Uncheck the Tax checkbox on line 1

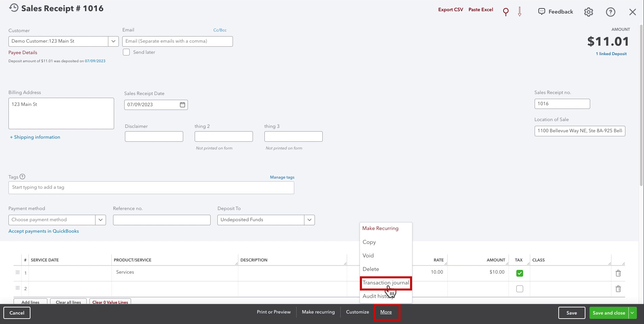coord(519,273)
